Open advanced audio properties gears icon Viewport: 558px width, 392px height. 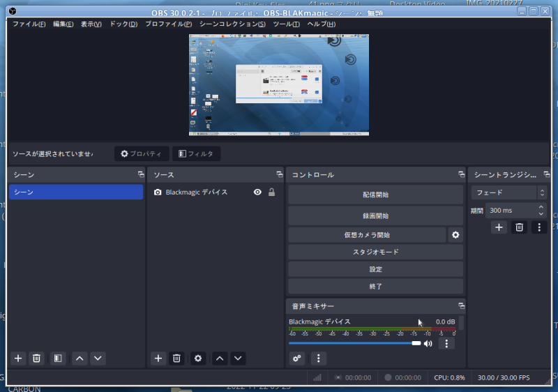click(297, 359)
